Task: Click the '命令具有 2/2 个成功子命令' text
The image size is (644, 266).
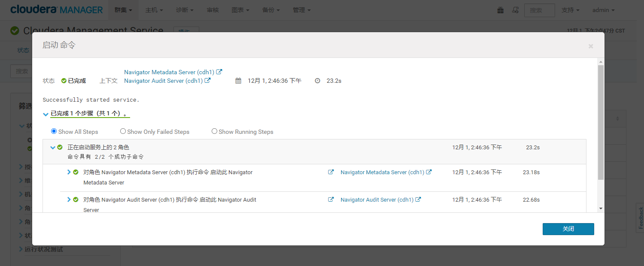Action: (106, 157)
